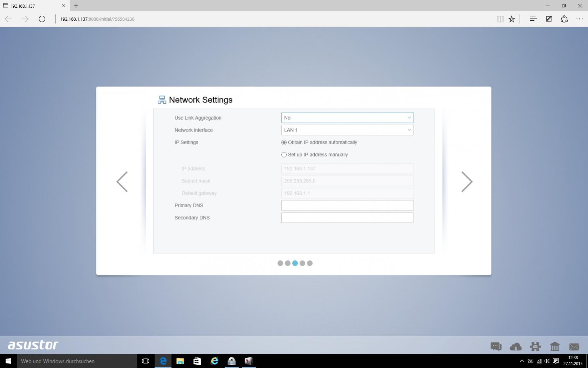Open the Edge reading view icon
This screenshot has width=588, height=368.
coord(500,19)
